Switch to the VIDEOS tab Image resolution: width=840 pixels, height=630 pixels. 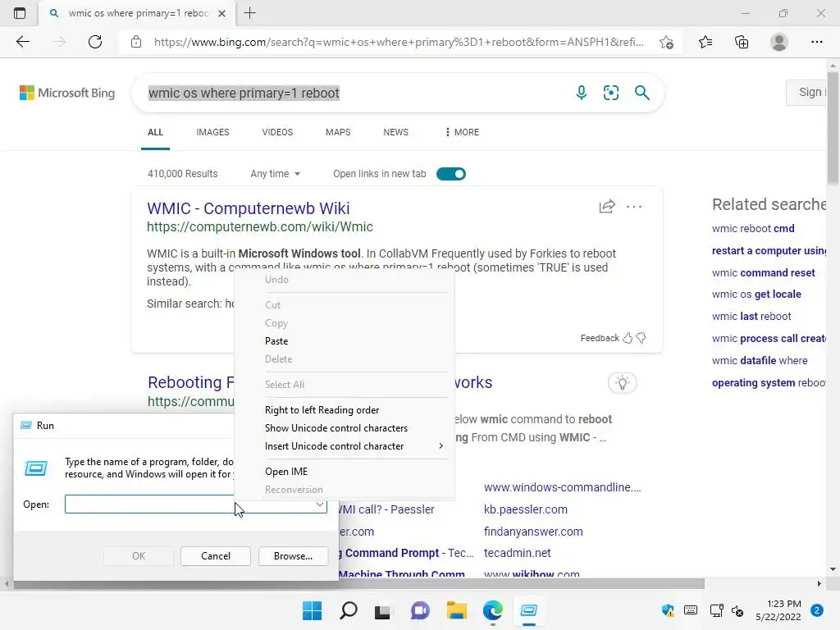[x=277, y=132]
